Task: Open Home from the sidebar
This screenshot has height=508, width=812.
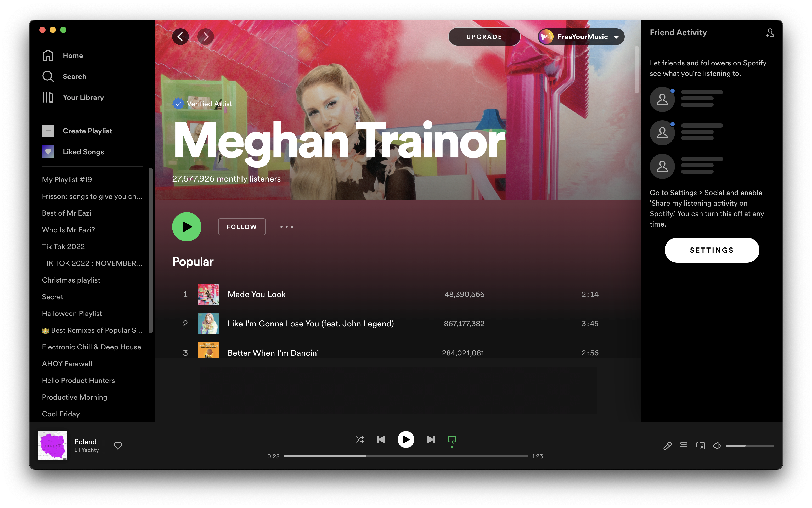Action: (63, 55)
